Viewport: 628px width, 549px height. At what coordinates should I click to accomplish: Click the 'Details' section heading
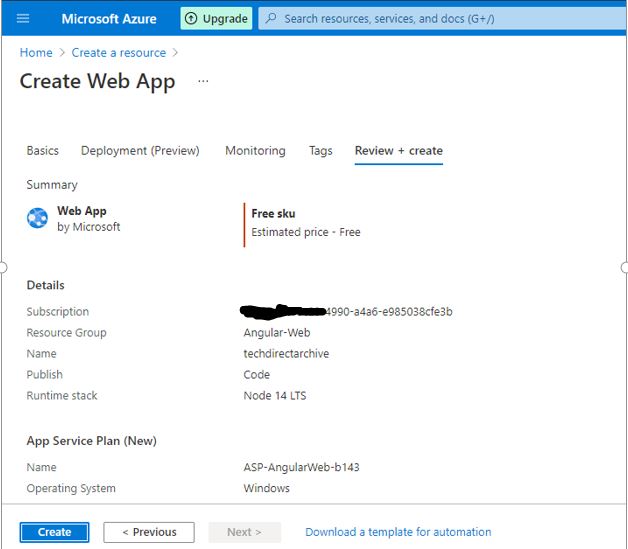pyautogui.click(x=45, y=285)
